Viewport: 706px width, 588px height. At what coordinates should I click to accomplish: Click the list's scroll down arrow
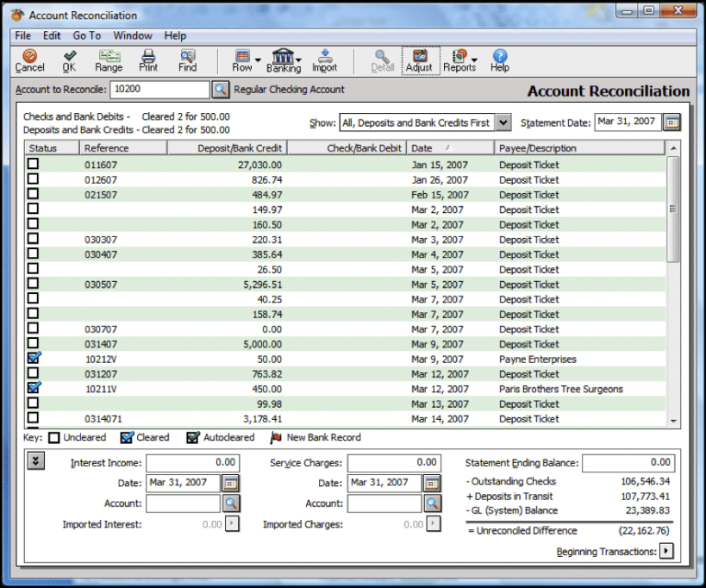pyautogui.click(x=673, y=421)
